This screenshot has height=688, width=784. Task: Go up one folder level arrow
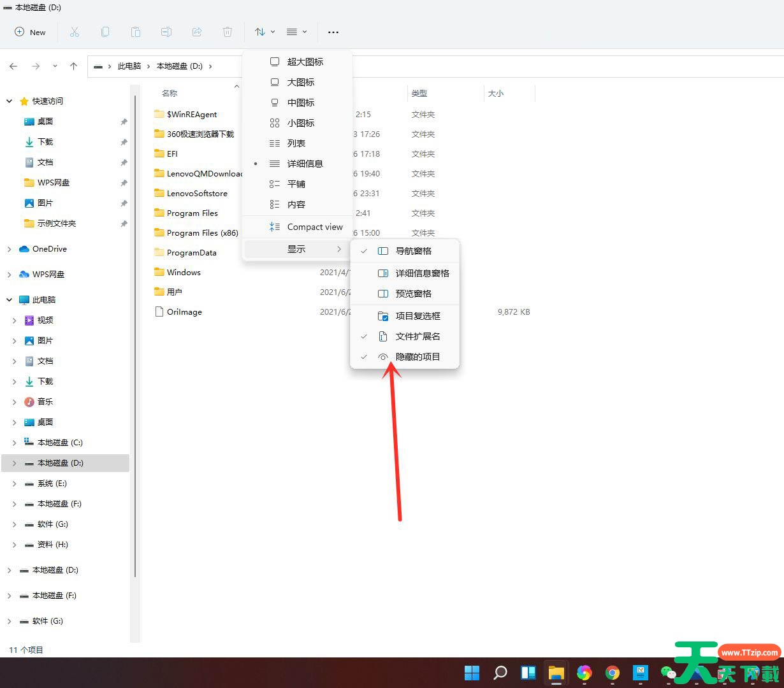[x=73, y=66]
